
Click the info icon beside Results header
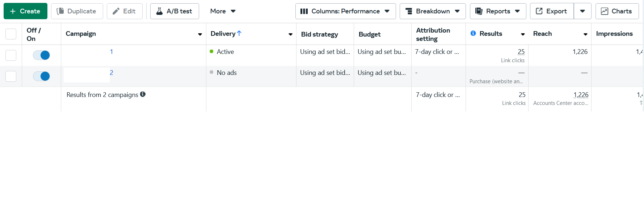pyautogui.click(x=473, y=33)
